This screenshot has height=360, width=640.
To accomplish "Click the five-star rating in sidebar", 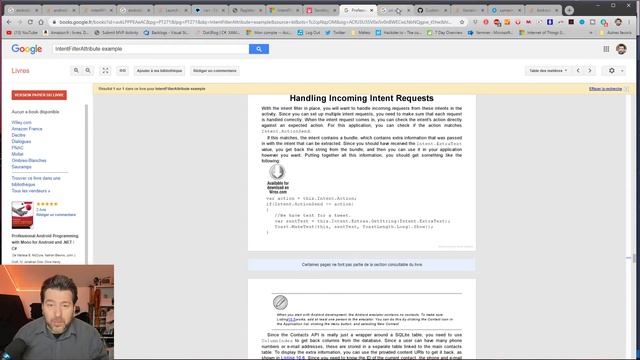I will (x=47, y=204).
